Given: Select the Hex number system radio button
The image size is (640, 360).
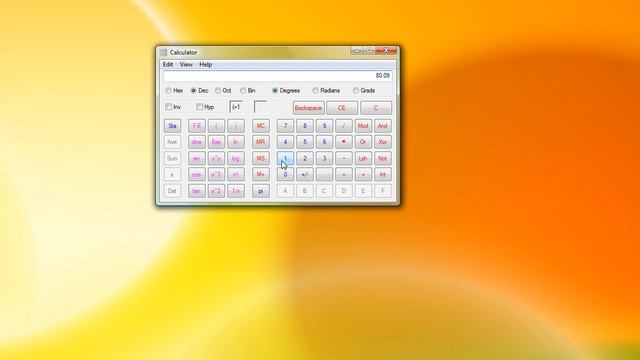Looking at the screenshot, I should point(174,91).
